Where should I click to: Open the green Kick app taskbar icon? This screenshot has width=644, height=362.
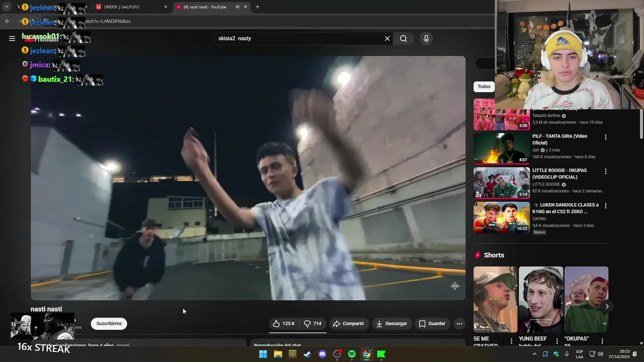381,354
